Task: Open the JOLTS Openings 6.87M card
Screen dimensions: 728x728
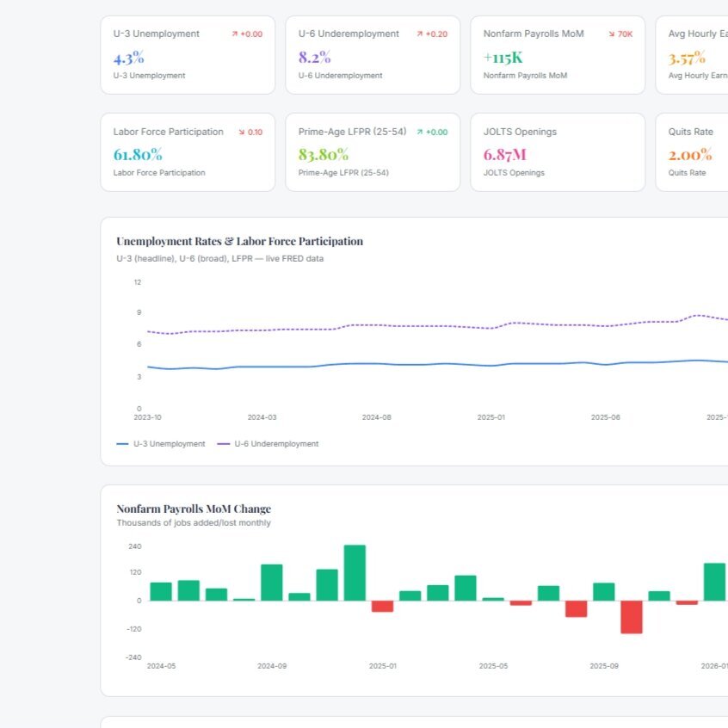Action: point(558,152)
